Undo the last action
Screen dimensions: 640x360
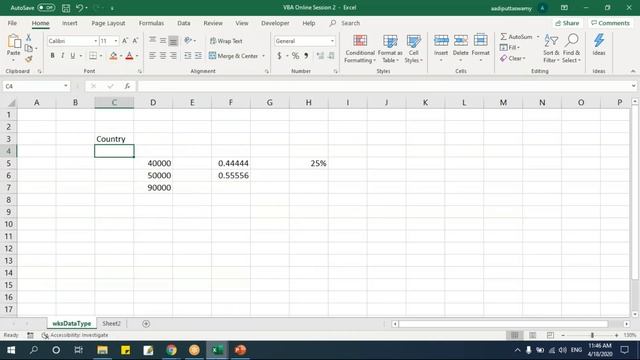tap(80, 8)
